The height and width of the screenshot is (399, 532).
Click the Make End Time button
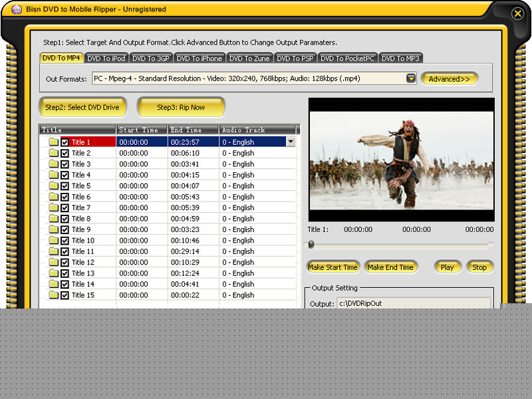click(x=390, y=267)
